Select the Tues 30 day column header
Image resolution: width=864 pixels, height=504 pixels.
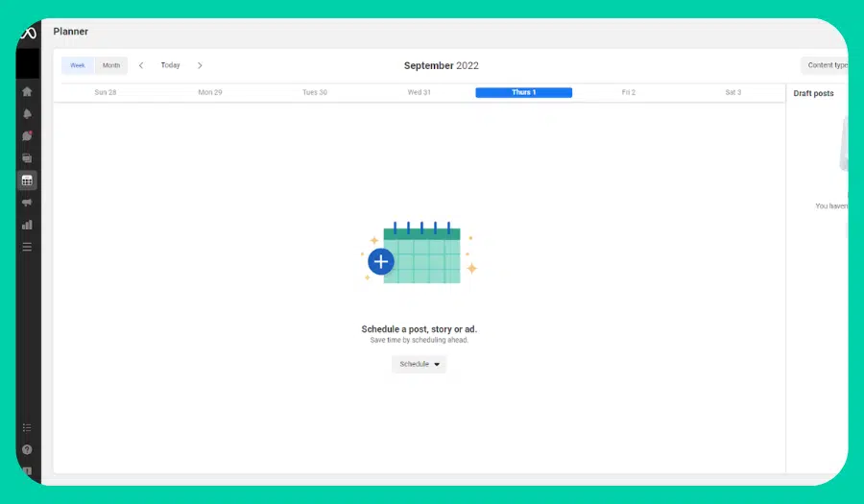(315, 92)
